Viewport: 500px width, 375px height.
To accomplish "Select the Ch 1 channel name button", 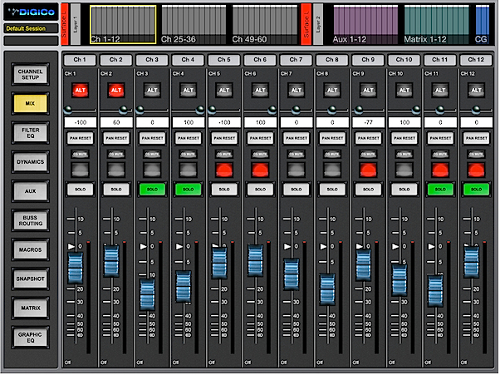I will [x=80, y=60].
